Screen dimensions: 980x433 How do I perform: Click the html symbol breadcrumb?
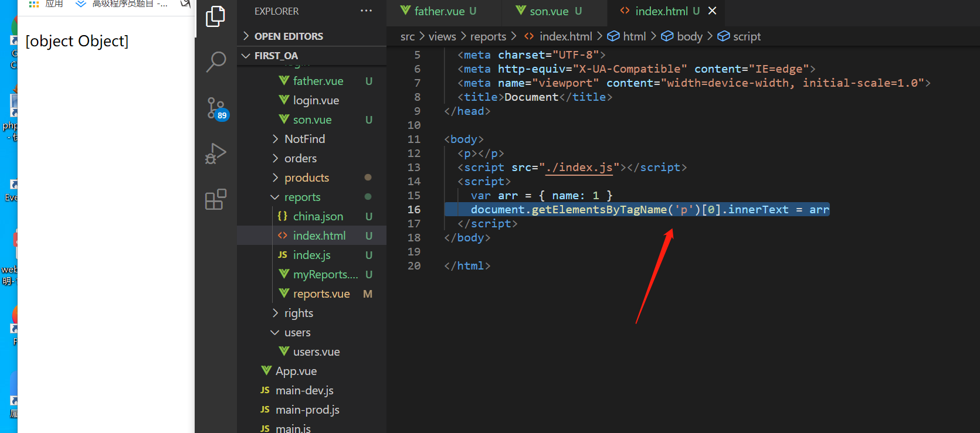click(634, 36)
